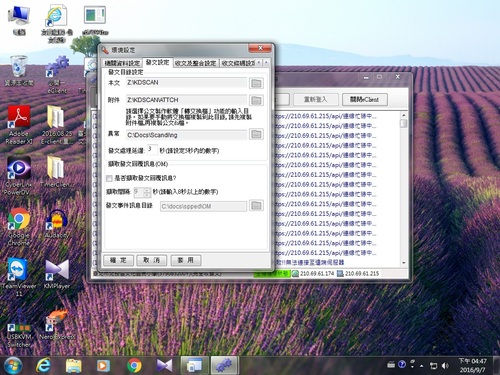
Task: Open the 2016.08.25 E-client folder
Action: (57, 125)
